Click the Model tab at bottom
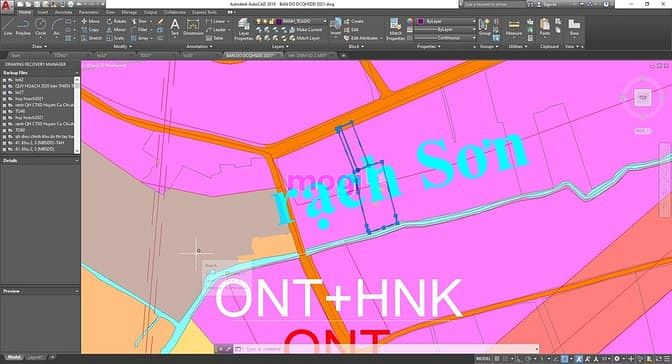 point(14,357)
